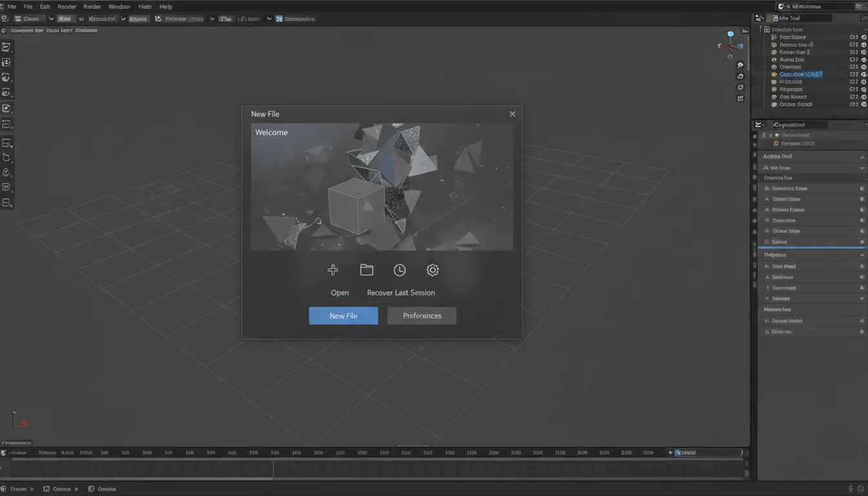Open the Render menu
The height and width of the screenshot is (496, 868).
(x=67, y=6)
